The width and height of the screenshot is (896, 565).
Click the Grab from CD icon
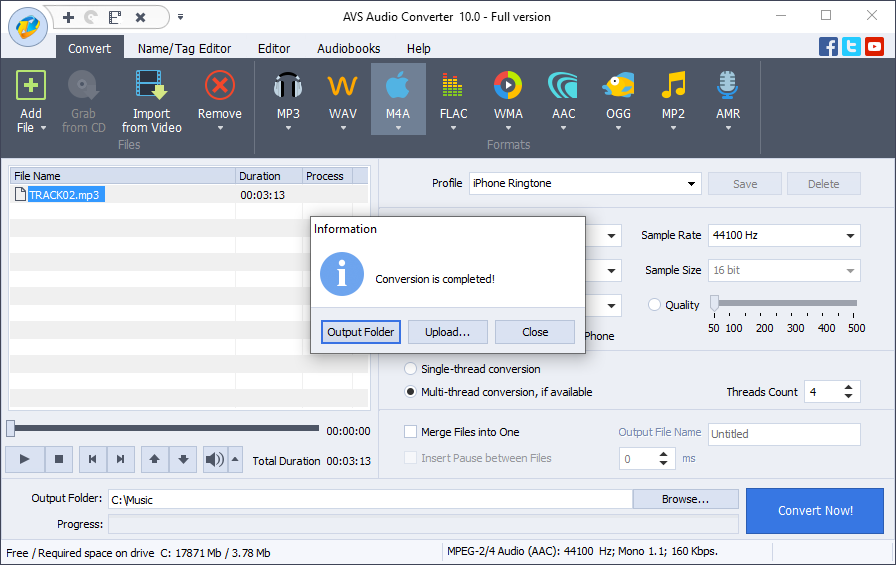click(x=83, y=86)
